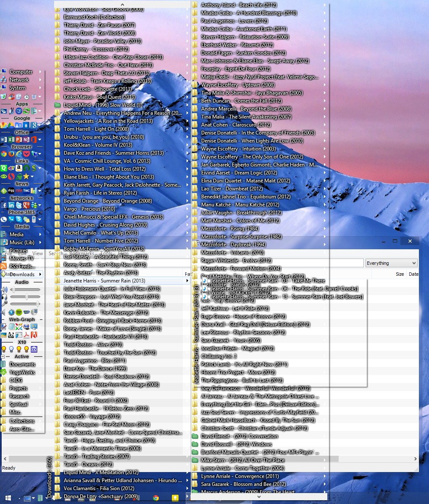The height and width of the screenshot is (504, 429).
Task: Toggle the speaker mute icon beside volume slider
Action: tap(4, 290)
